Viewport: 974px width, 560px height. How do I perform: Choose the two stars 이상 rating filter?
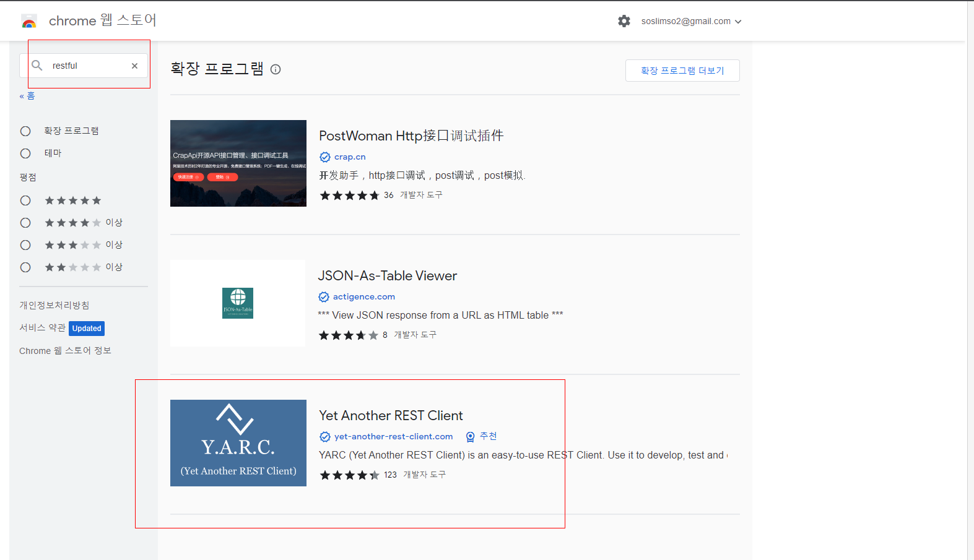click(x=25, y=267)
